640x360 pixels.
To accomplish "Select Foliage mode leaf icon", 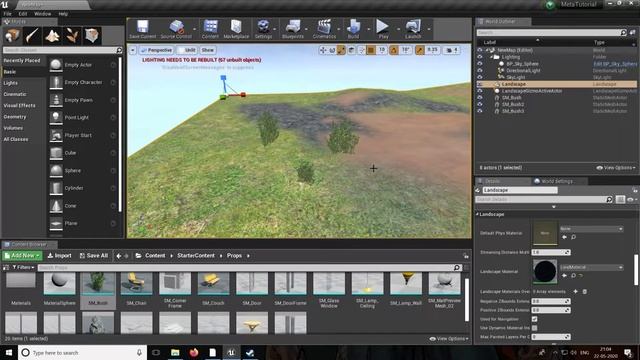I will (x=72, y=36).
